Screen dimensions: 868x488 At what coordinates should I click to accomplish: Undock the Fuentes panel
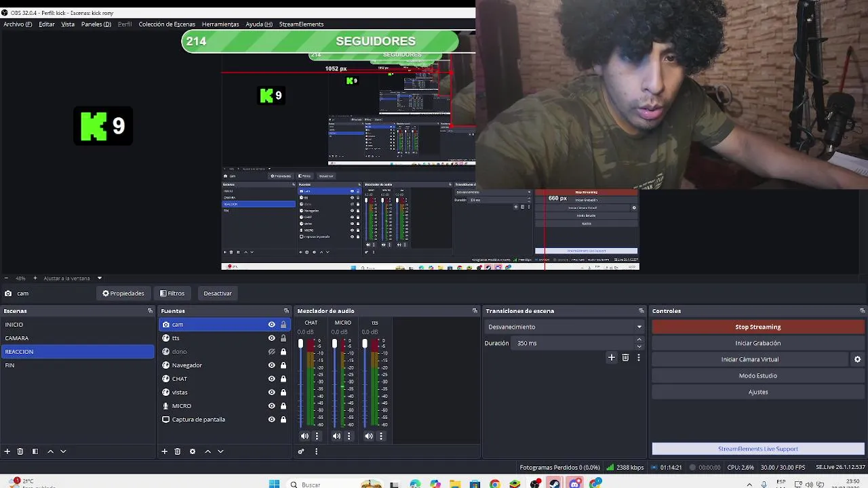pos(286,311)
